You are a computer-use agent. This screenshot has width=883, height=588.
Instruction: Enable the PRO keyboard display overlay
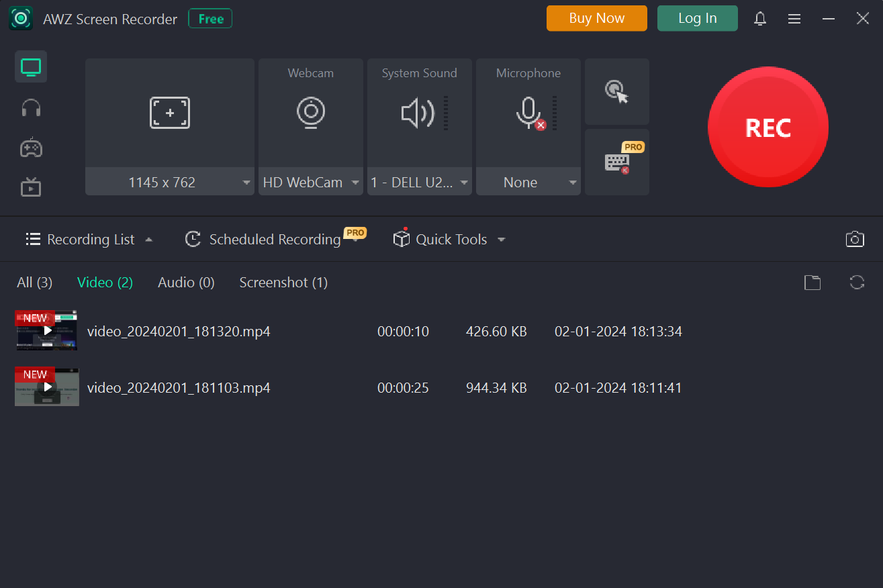pos(616,162)
